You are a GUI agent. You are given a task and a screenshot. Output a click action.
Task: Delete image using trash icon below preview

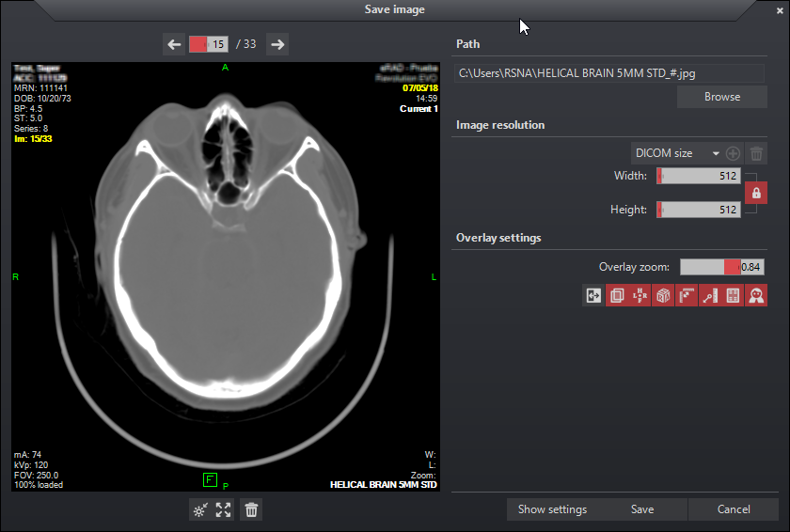[x=251, y=510]
